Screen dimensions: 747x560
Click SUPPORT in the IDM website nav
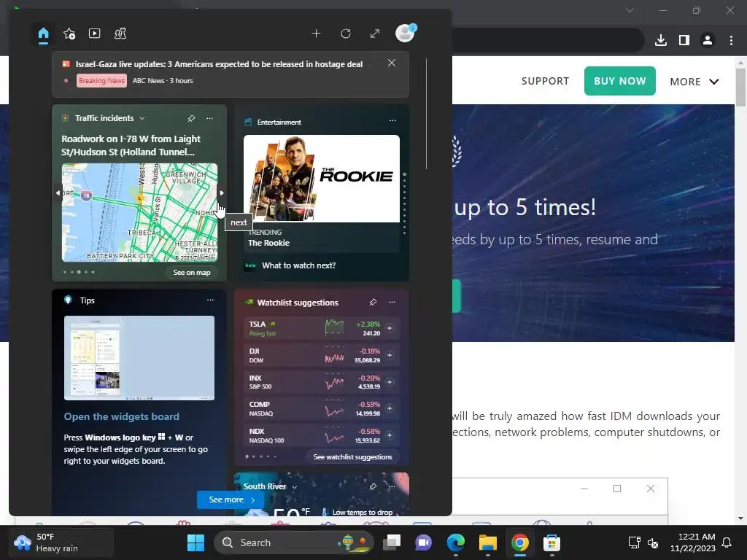pos(545,81)
